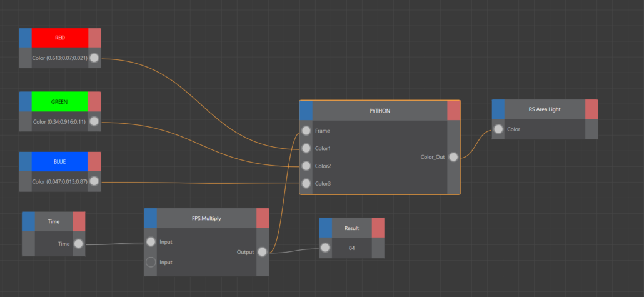Open inputs menu via PYTHON node blue corner

point(306,110)
